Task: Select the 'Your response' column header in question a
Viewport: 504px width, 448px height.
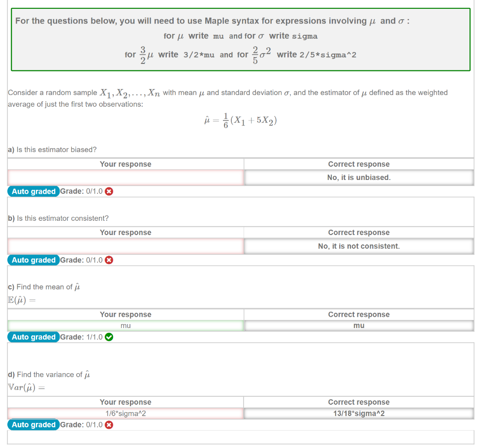Action: pos(125,164)
